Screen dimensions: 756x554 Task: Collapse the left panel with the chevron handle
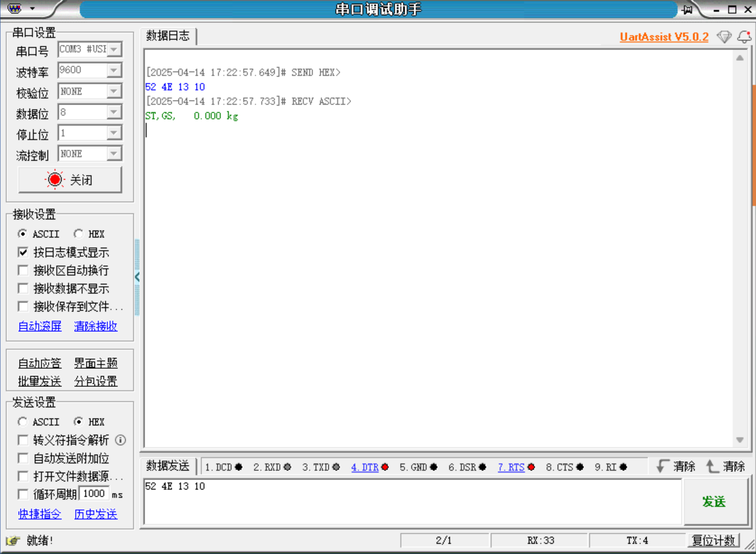tap(137, 277)
